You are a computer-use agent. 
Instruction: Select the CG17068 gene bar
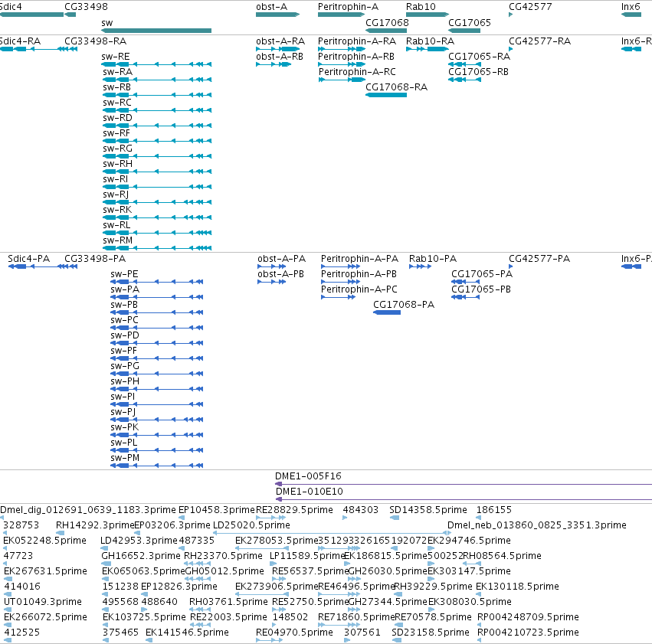386,31
